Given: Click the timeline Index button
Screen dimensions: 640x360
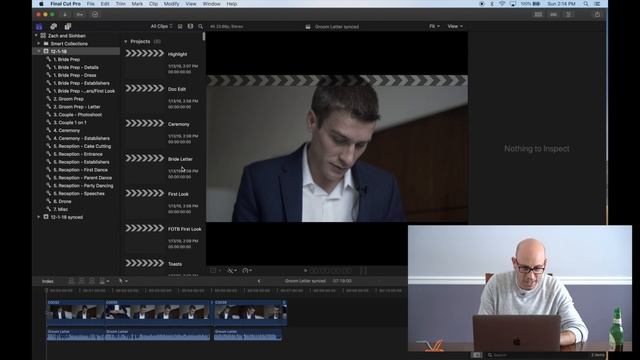Looking at the screenshot, I should coord(48,281).
